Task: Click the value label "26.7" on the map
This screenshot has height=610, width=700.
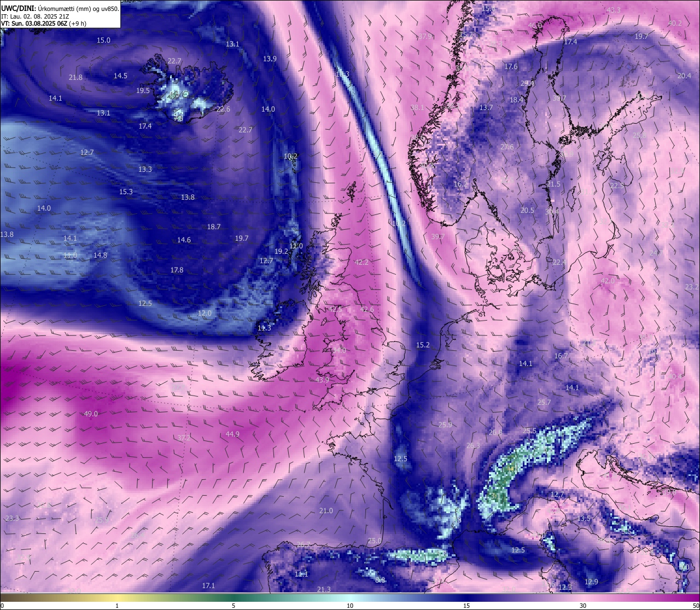Action: 304,545
